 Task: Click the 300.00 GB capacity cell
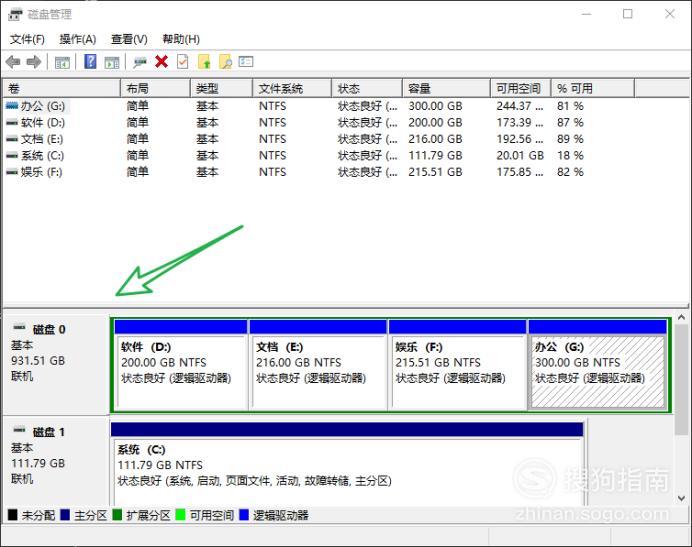tap(435, 106)
